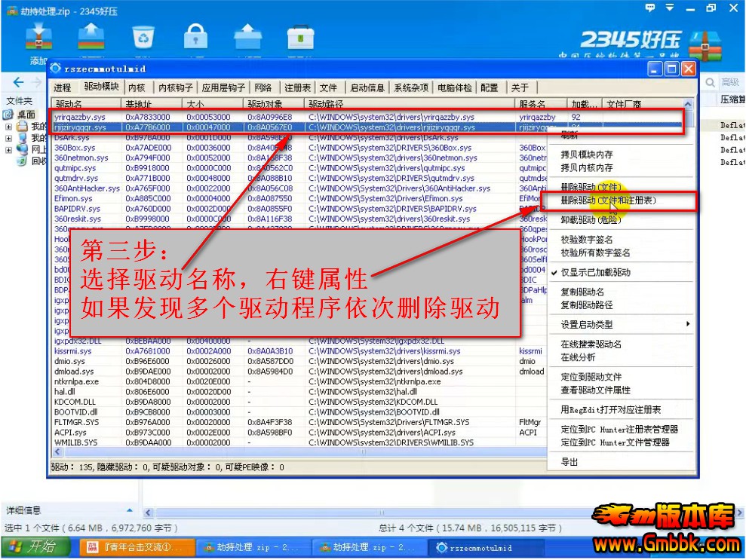
Task: Click the Add files toolbar icon in 2345好压
Action: pyautogui.click(x=39, y=38)
